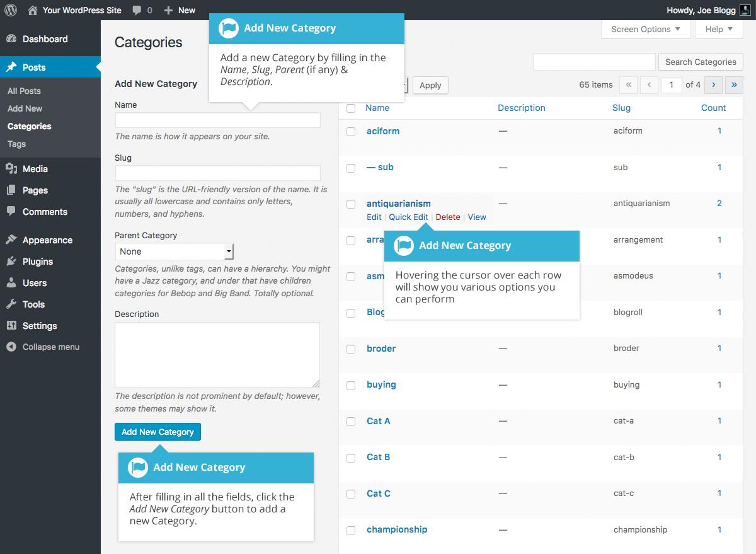Click the Collapse menu icon
Screen dimensions: 756x554
[11, 347]
